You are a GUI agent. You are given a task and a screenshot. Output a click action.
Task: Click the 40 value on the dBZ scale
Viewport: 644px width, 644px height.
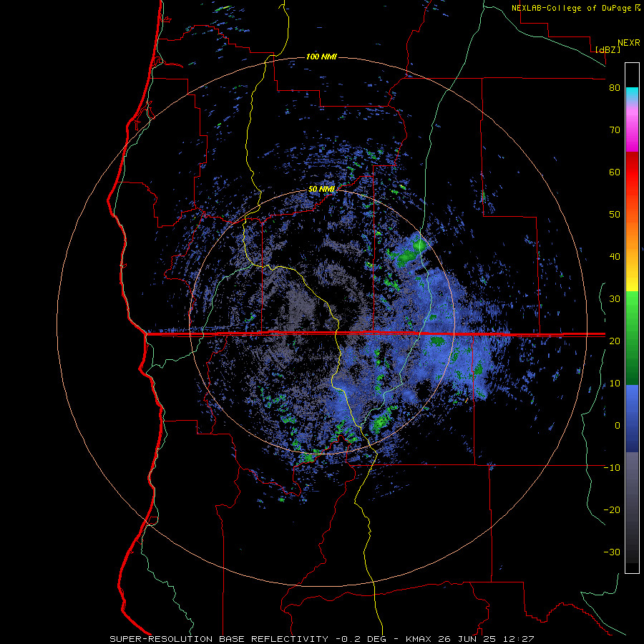(x=615, y=257)
